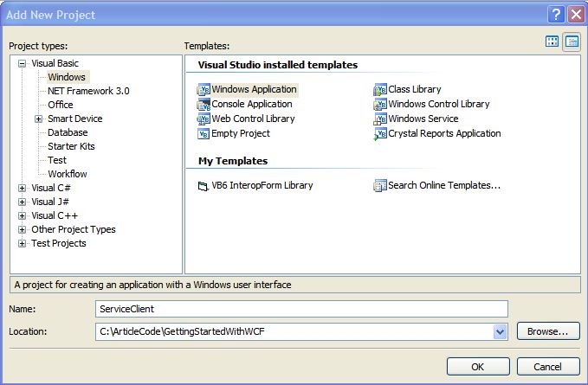Viewport: 588px width, 385px height.
Task: Click the Windows Service label text
Action: tap(423, 119)
